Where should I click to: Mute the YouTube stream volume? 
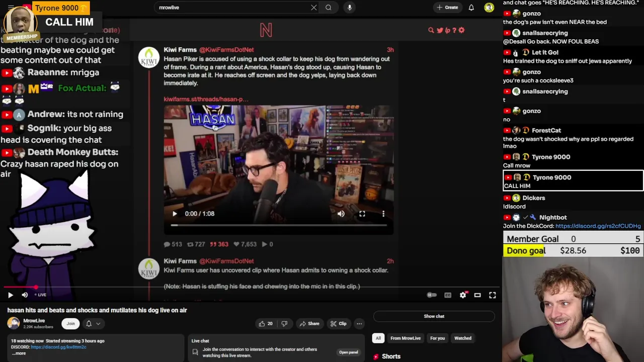click(x=25, y=295)
